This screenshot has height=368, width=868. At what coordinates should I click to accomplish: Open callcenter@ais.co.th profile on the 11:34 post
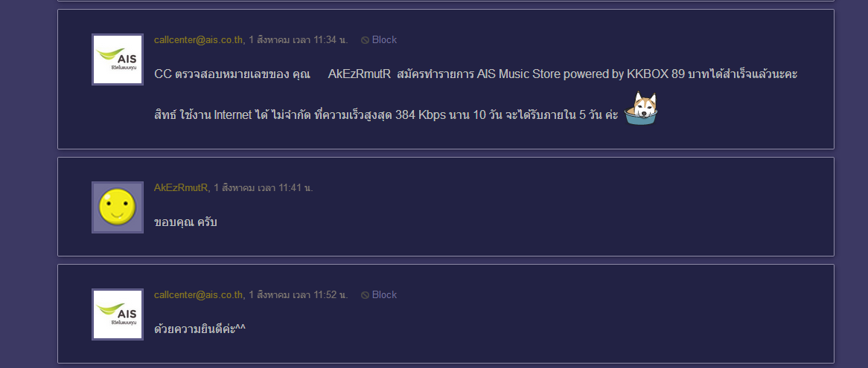click(198, 40)
